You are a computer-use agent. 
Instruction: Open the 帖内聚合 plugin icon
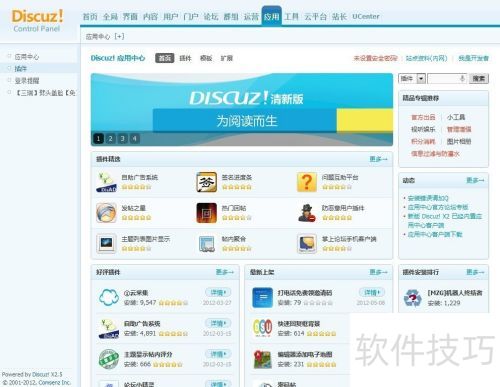tap(206, 244)
